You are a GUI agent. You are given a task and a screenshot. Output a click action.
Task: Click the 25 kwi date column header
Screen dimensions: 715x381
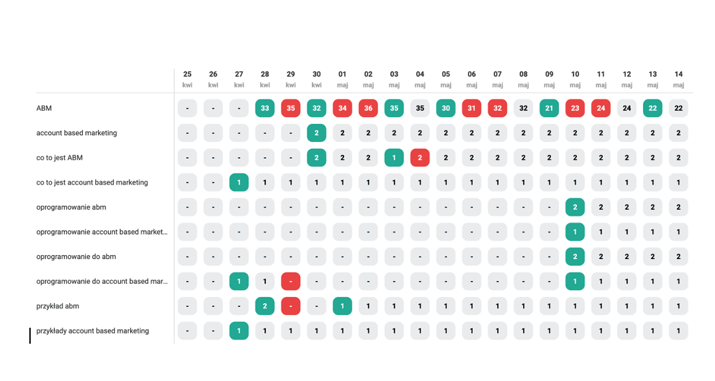click(x=187, y=79)
